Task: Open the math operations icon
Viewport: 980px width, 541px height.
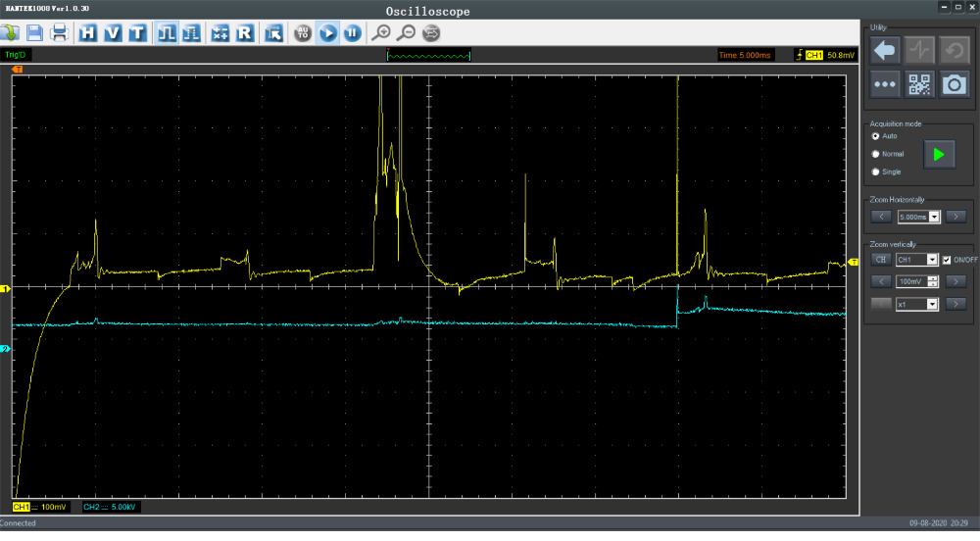Action: point(220,33)
